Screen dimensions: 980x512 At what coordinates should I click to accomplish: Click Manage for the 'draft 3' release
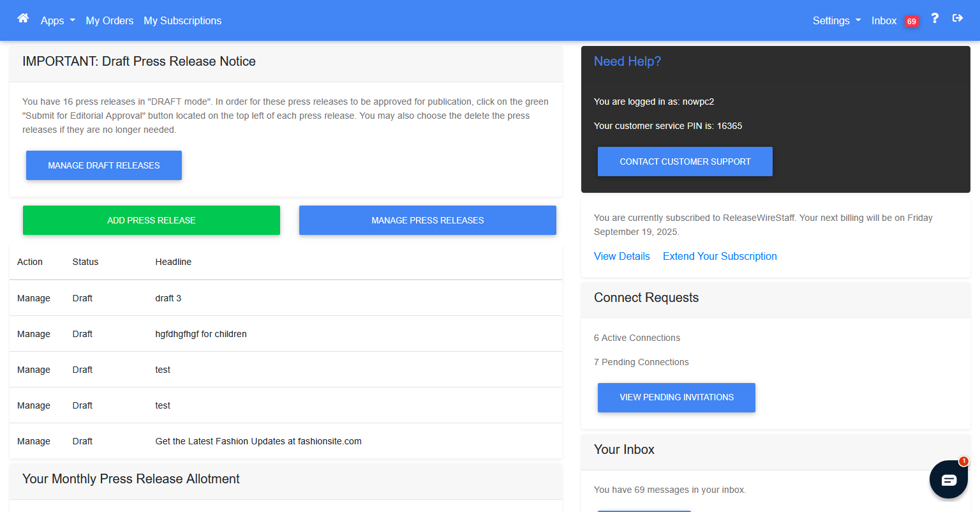(x=34, y=298)
